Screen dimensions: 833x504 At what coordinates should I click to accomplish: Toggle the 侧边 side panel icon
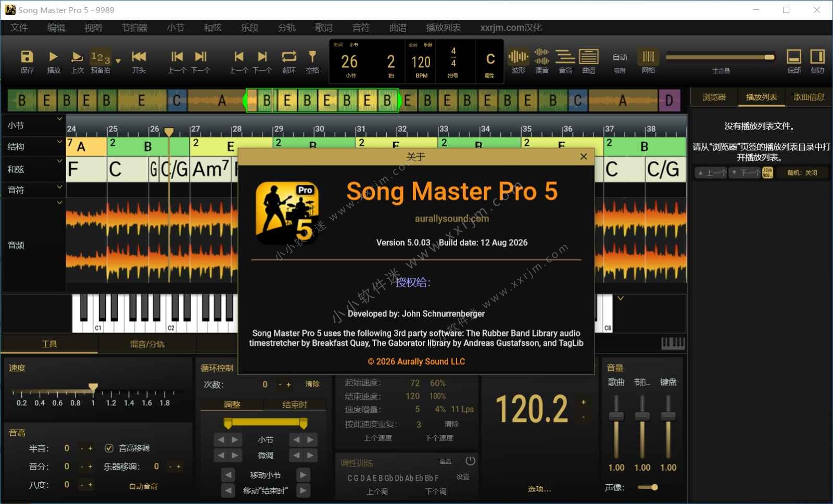pos(817,56)
